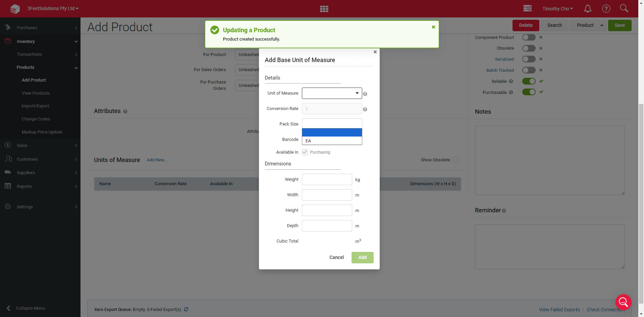Open View Products in the sidebar
The height and width of the screenshot is (317, 644).
36,93
